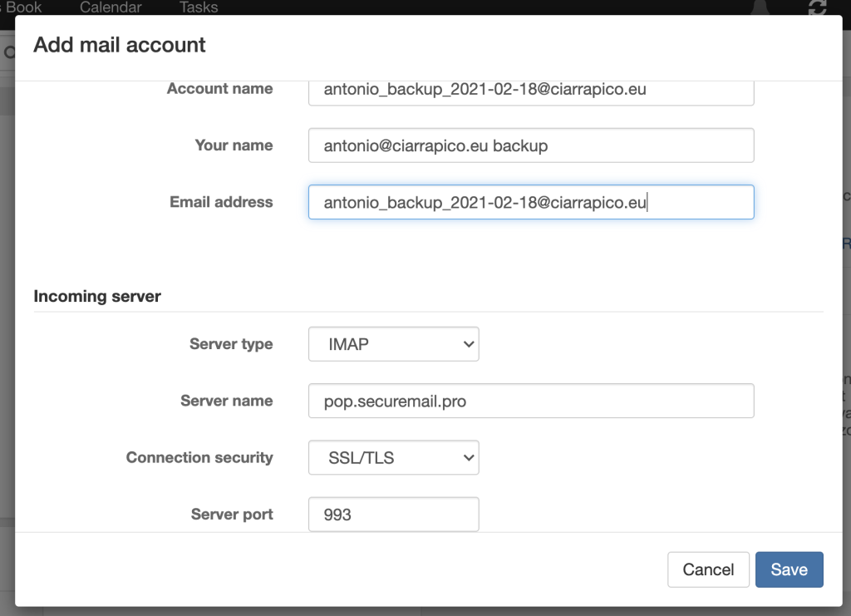Click the "Server type" label
This screenshot has height=616, width=851.
click(x=231, y=344)
